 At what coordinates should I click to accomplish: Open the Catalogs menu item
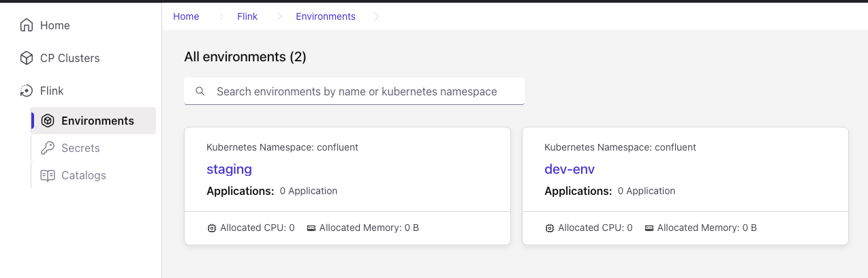(x=84, y=175)
